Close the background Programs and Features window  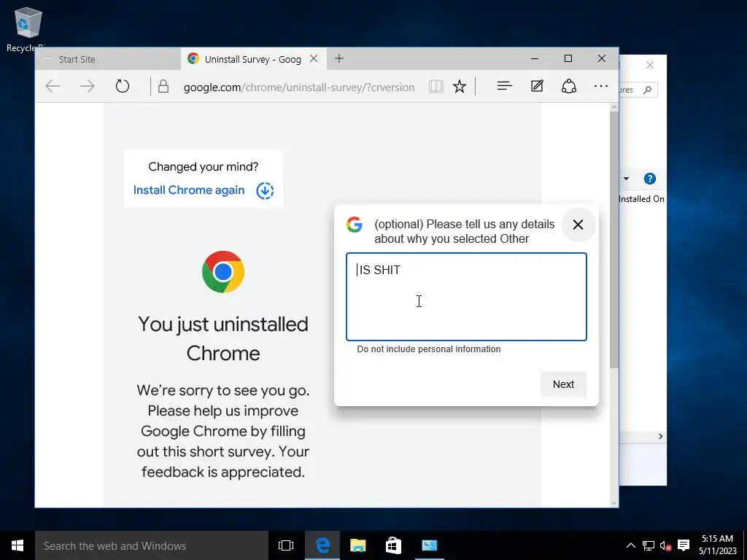[650, 65]
